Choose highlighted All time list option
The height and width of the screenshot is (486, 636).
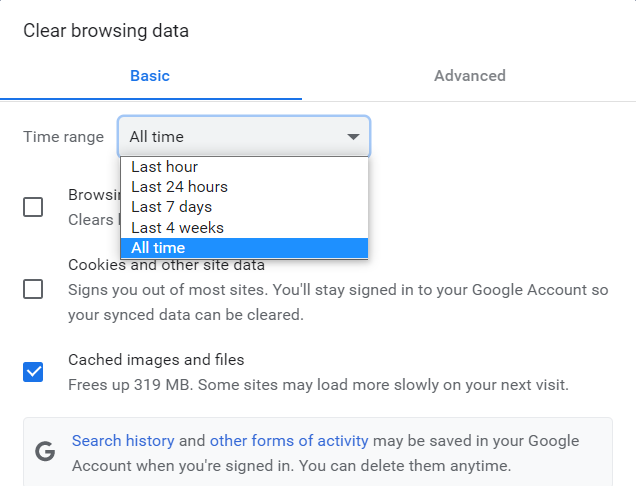158,248
